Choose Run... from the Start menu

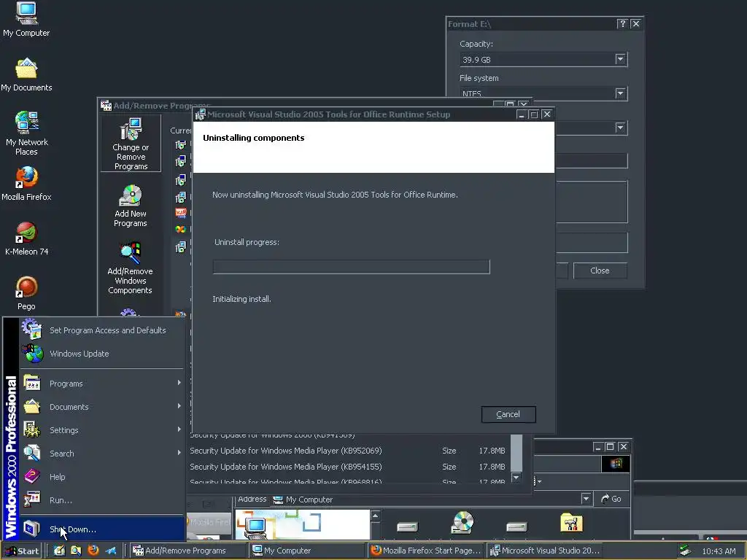tap(102, 500)
